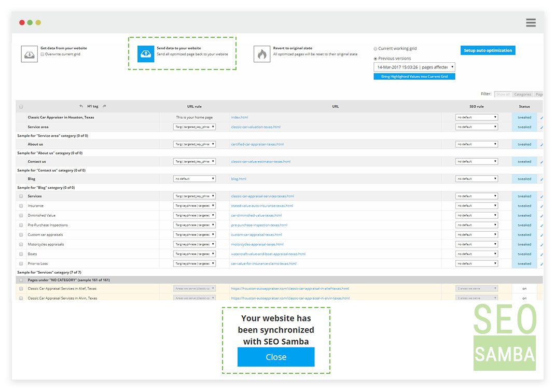Open URL rule dropdown for Contact us row
555x392 pixels.
(195, 161)
